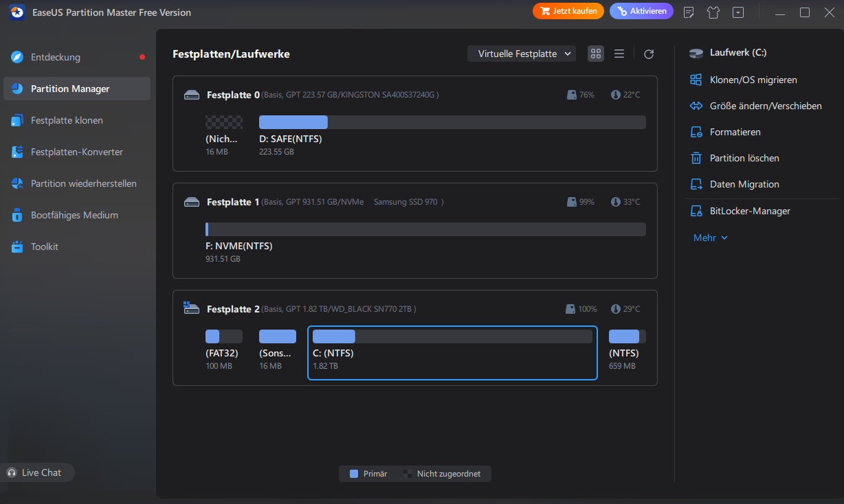Click the Partition Manager pie icon
844x504 pixels.
click(17, 89)
